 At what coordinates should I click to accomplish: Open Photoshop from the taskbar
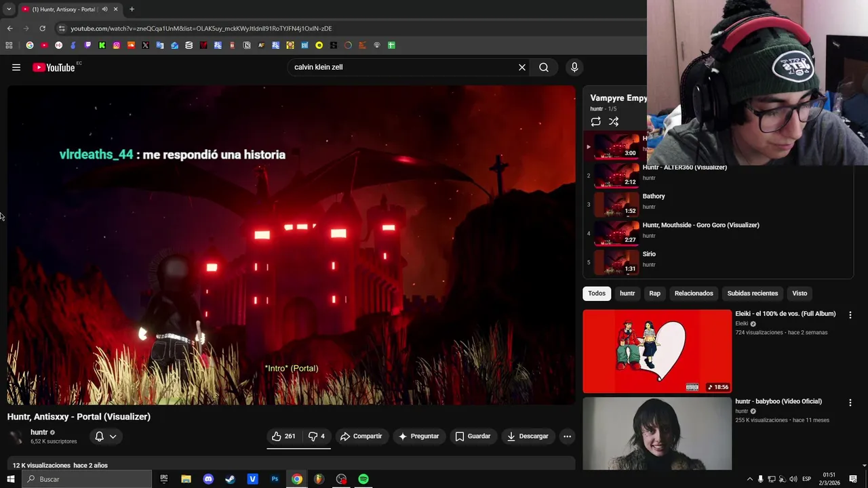click(x=275, y=479)
